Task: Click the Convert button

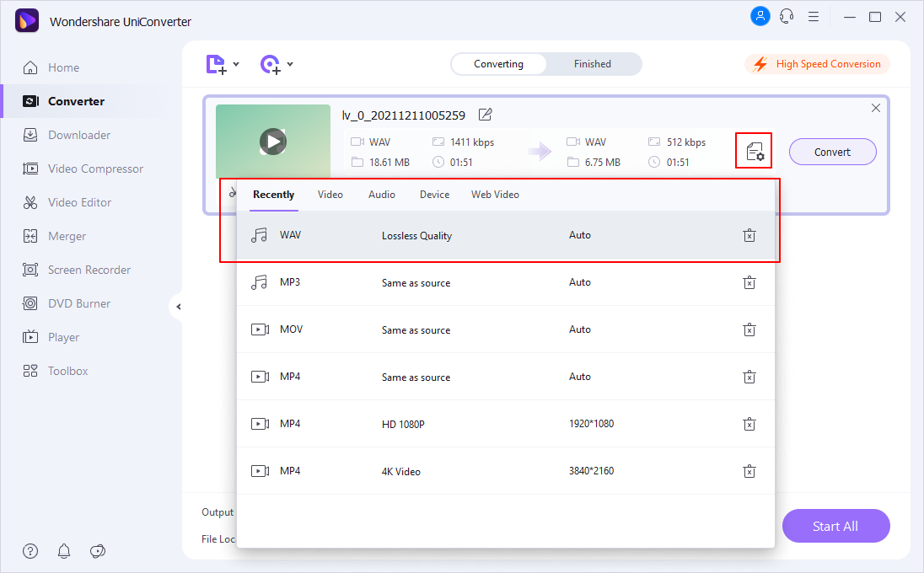Action: pyautogui.click(x=833, y=152)
